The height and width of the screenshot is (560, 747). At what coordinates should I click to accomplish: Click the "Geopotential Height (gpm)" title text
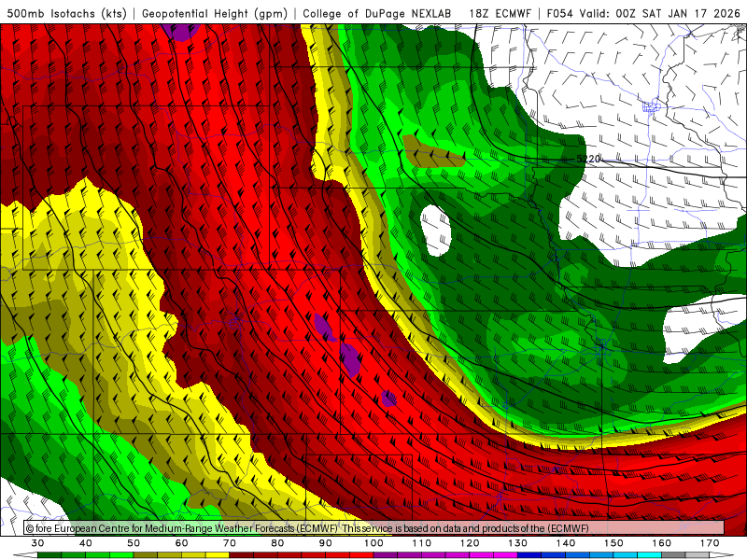(x=215, y=13)
